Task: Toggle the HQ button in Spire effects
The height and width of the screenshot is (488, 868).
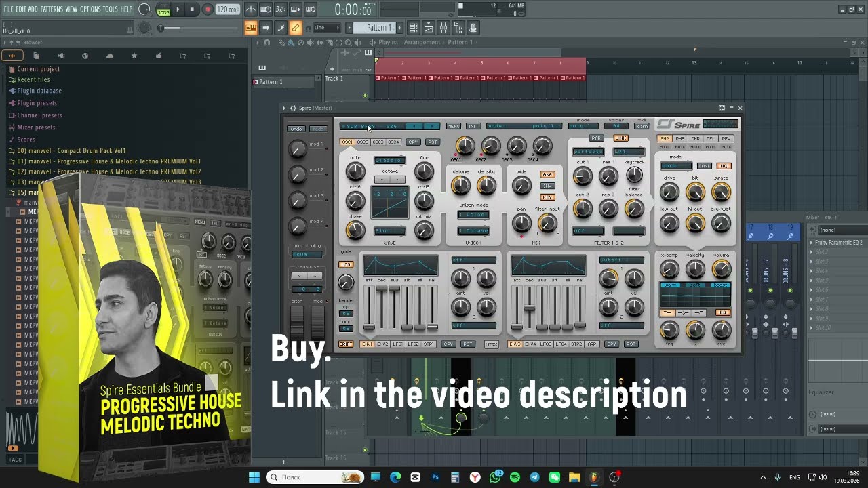Action: [x=724, y=166]
